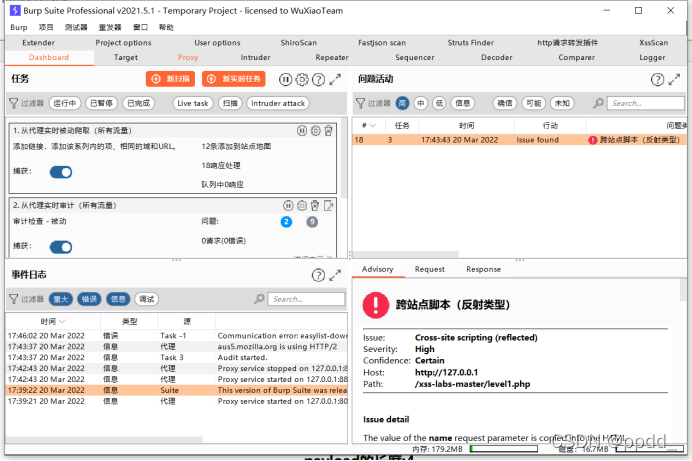Open help for the 问题活动 panel
Image resolution: width=692 pixels, height=461 pixels.
tap(658, 79)
